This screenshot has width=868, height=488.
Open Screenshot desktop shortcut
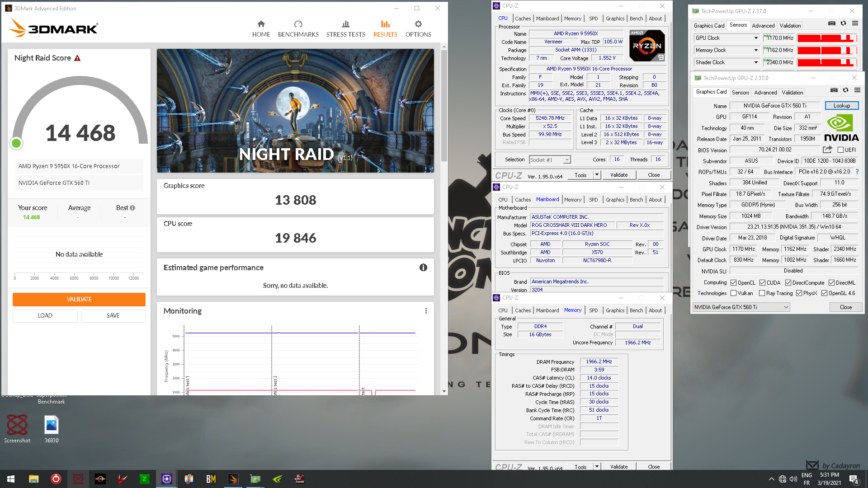(x=17, y=428)
